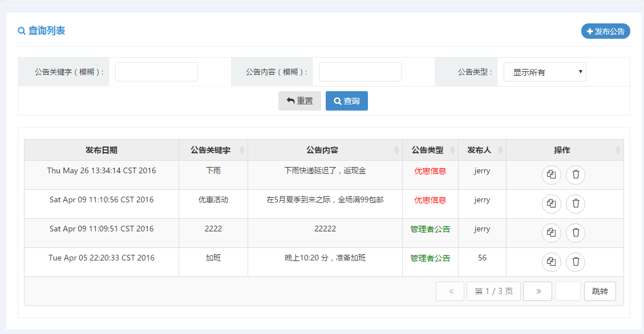
Task: Click the 发布公告 button
Action: [x=605, y=31]
